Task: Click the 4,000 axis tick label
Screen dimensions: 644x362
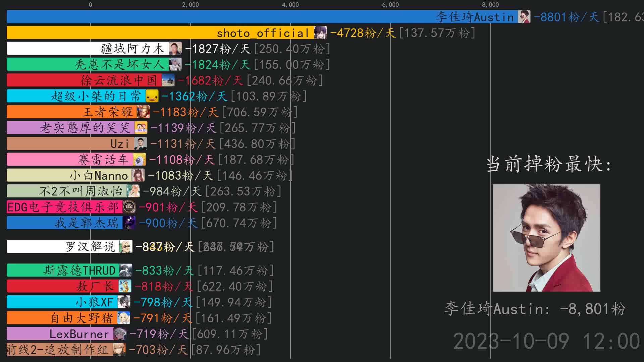Action: tap(290, 5)
